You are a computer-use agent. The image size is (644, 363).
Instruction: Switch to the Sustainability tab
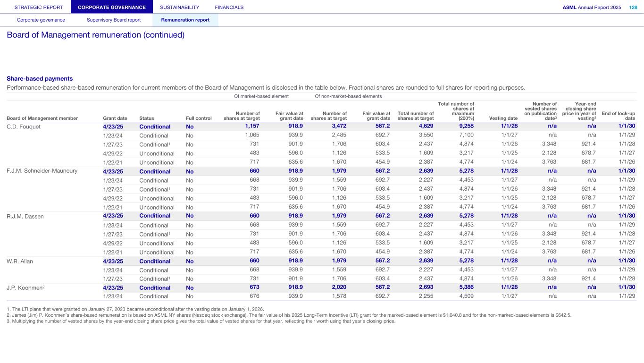coord(179,7)
